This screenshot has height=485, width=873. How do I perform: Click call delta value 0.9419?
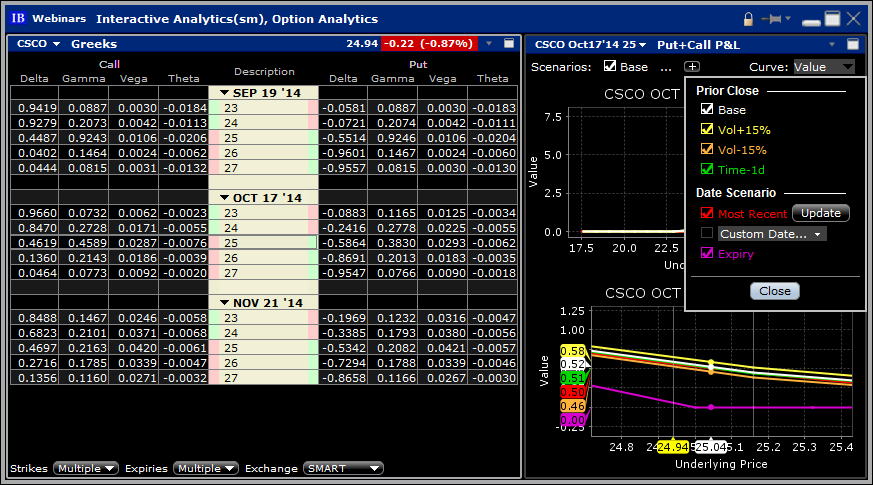(37, 108)
